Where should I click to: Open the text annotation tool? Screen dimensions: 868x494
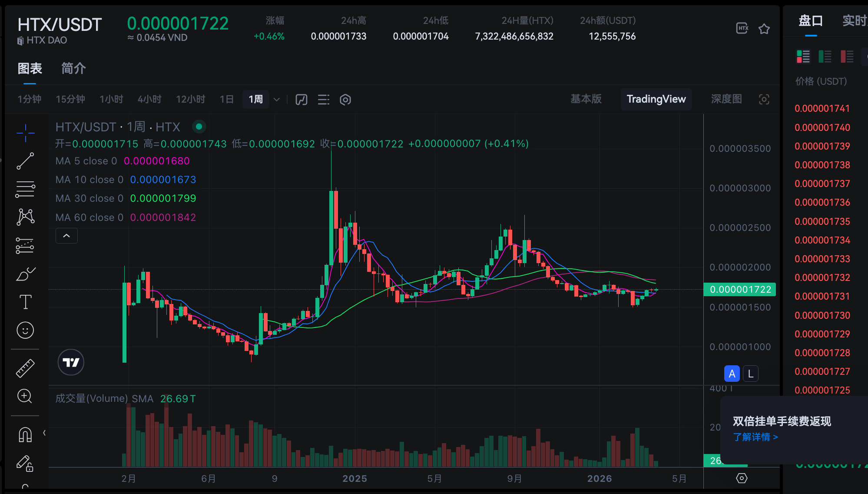25,302
